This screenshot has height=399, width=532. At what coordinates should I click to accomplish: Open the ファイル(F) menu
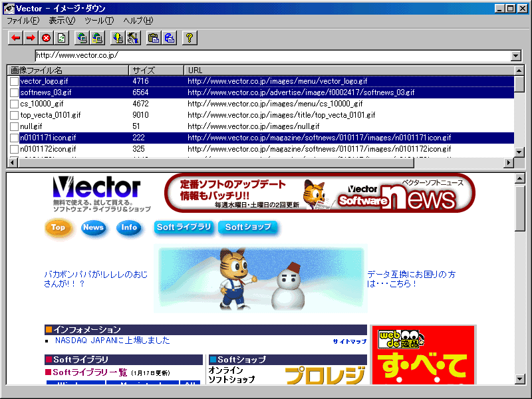pyautogui.click(x=23, y=21)
